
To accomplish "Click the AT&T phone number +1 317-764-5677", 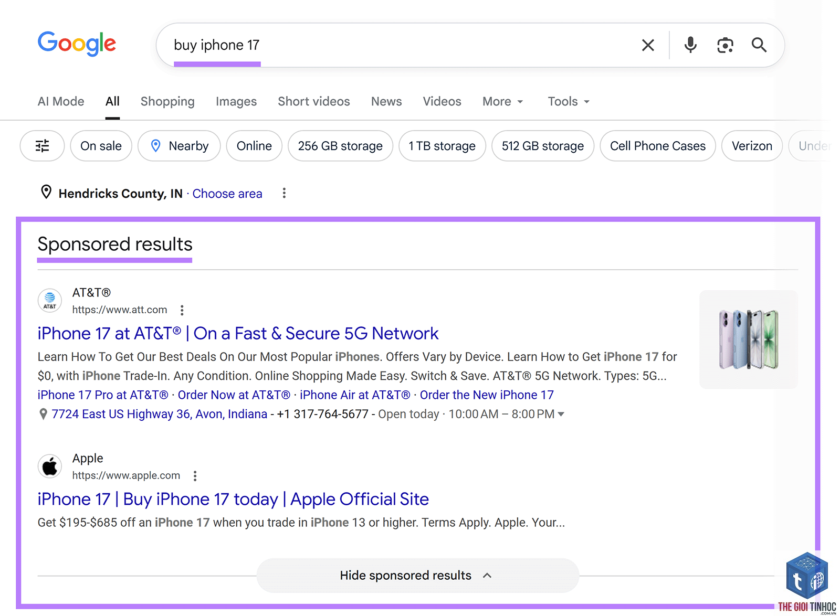I will (323, 415).
